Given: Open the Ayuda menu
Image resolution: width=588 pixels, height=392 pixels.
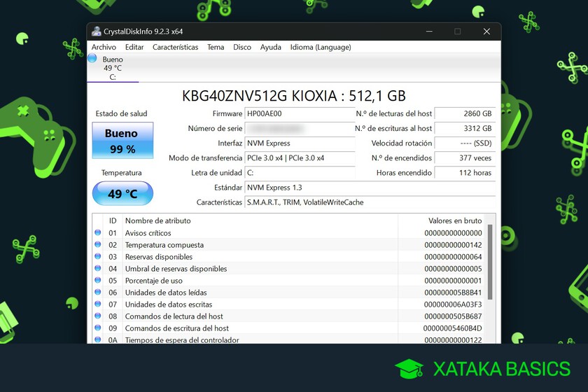Looking at the screenshot, I should tap(270, 48).
